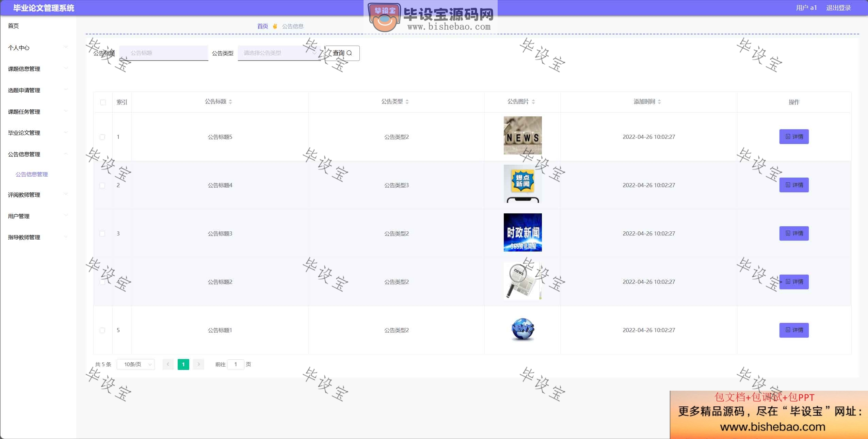Click the 公告信息 breadcrumb text
The height and width of the screenshot is (439, 868).
293,26
